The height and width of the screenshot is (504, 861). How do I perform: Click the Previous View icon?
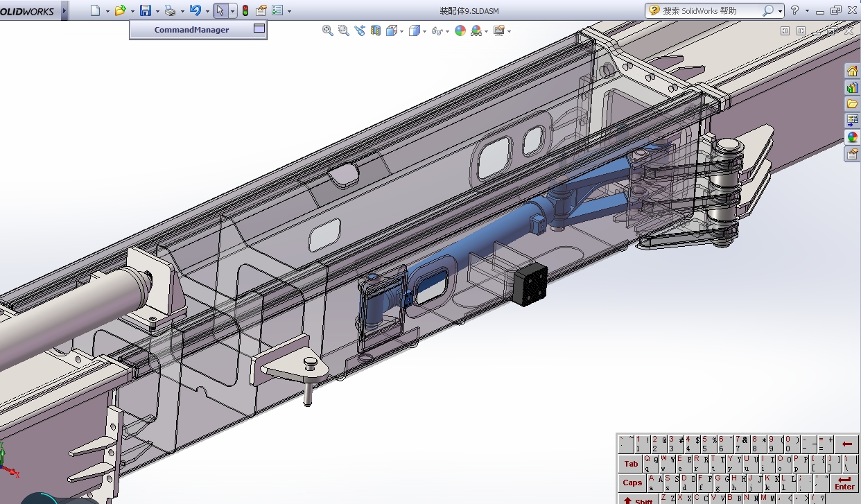coord(360,31)
